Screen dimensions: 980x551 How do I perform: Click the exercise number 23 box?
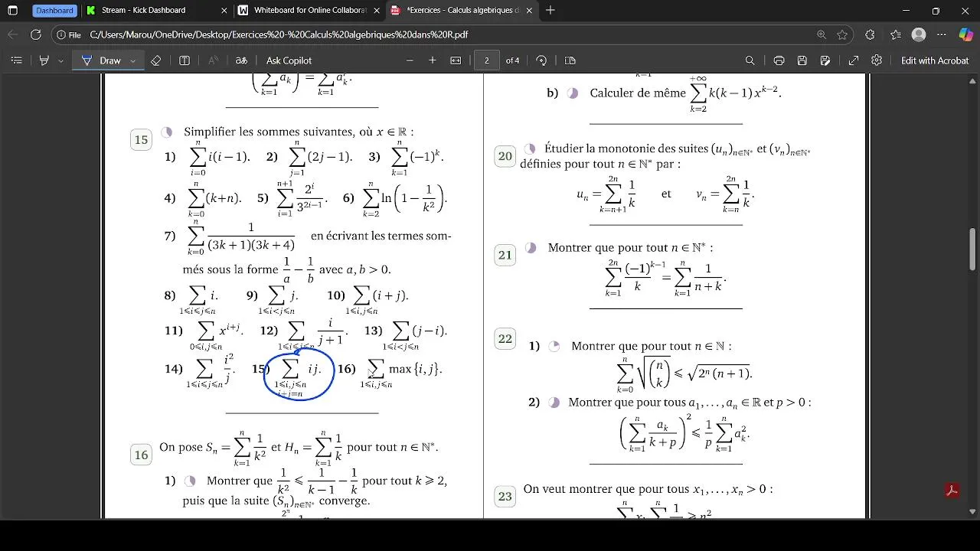(x=505, y=497)
